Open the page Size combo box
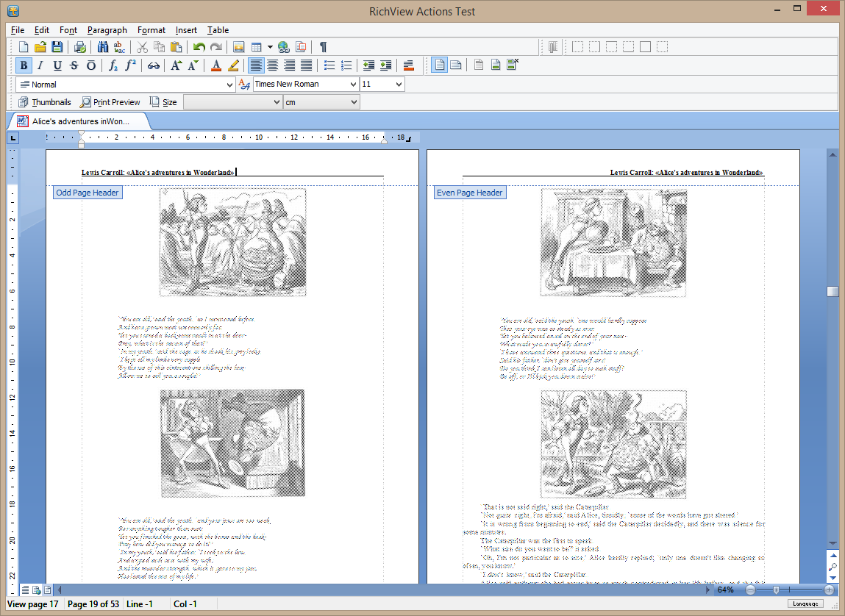This screenshot has width=845, height=616. [232, 102]
